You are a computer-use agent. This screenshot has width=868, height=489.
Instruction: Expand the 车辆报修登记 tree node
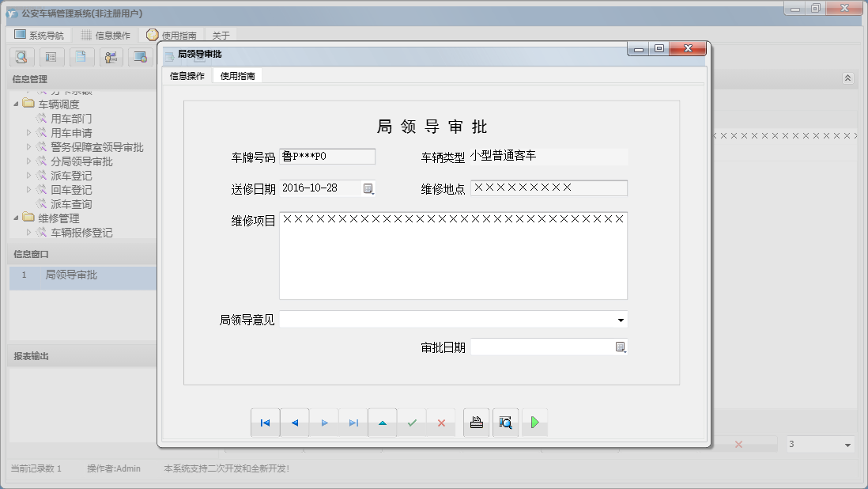coord(28,233)
